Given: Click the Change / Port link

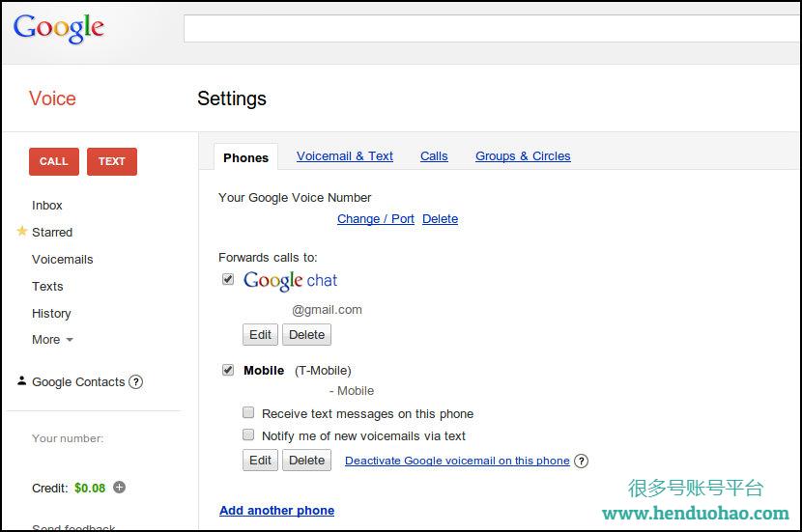Looking at the screenshot, I should [376, 219].
